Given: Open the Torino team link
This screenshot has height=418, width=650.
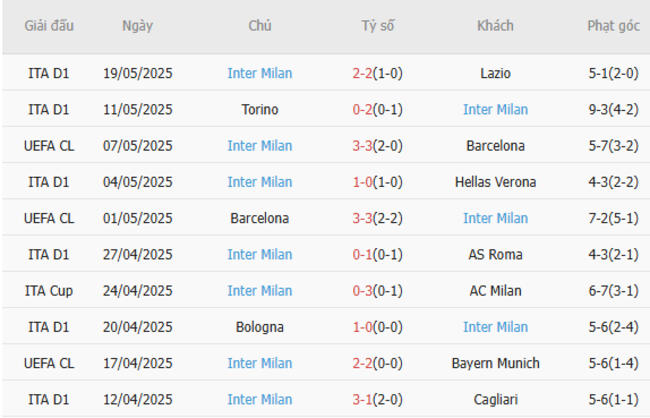Looking at the screenshot, I should tap(260, 109).
